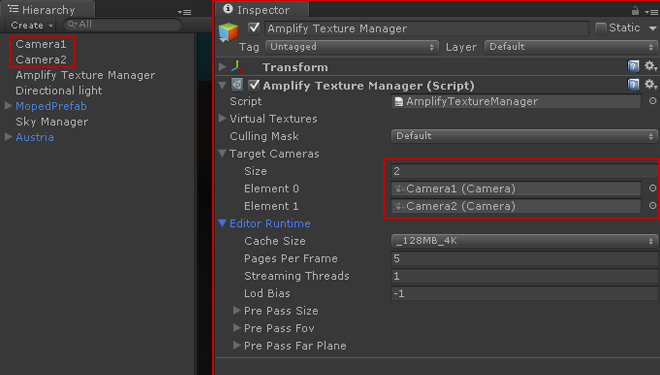Click the Target Cameras Size field

click(524, 171)
